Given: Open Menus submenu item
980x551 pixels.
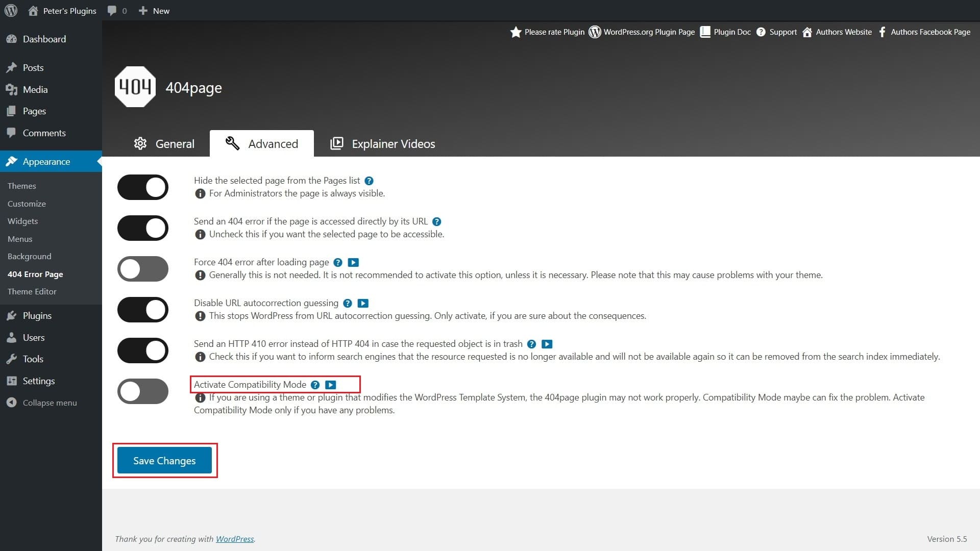Looking at the screenshot, I should click(20, 239).
